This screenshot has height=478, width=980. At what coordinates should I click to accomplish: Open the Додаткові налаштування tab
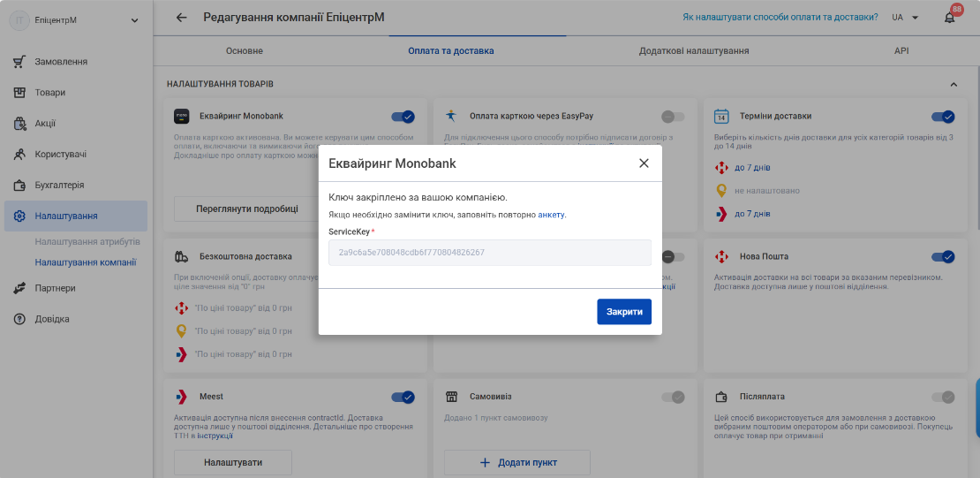tap(694, 50)
